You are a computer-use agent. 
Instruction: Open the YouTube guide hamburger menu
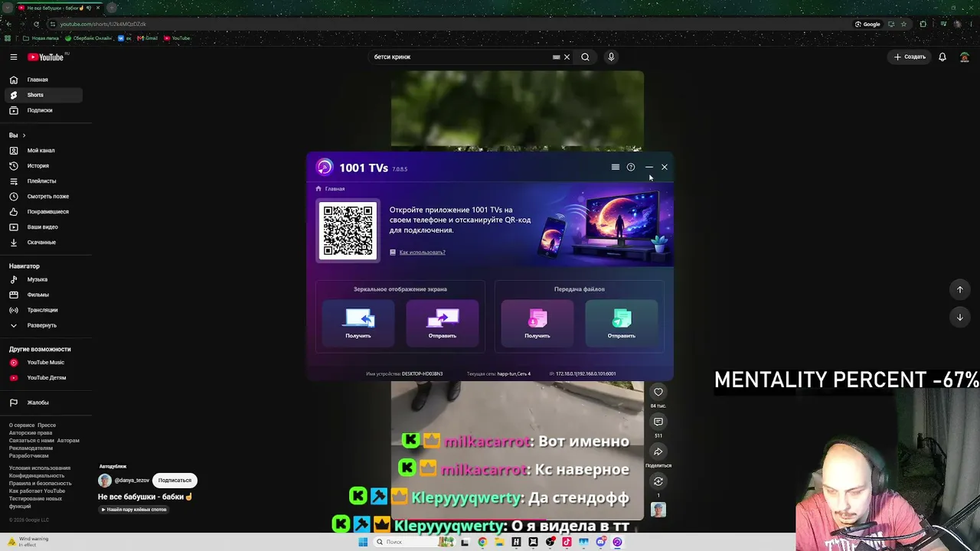14,57
